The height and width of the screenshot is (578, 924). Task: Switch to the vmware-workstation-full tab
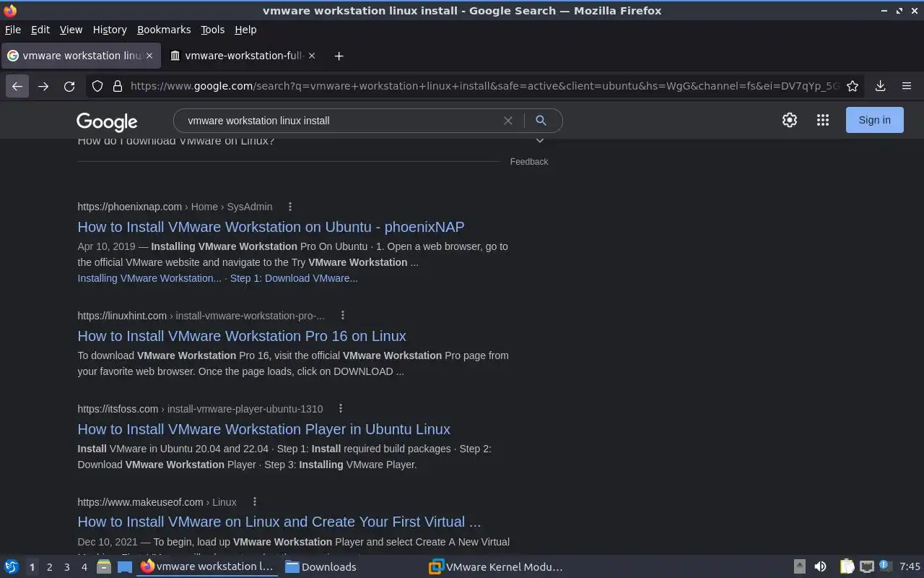pyautogui.click(x=243, y=56)
